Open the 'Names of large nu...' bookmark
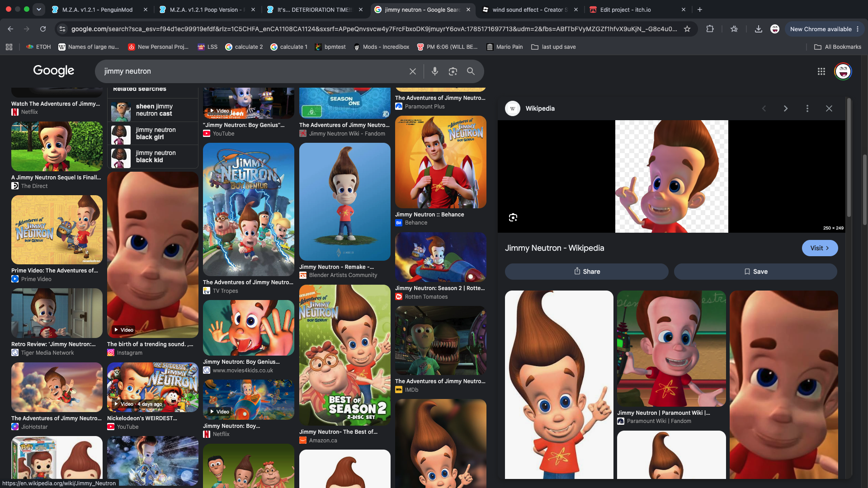Screen dimensions: 868x488 (x=89, y=47)
